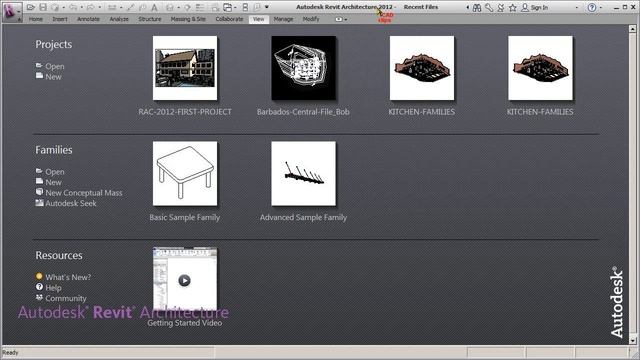Select the Section tool icon
The image size is (640, 360).
tap(187, 7)
